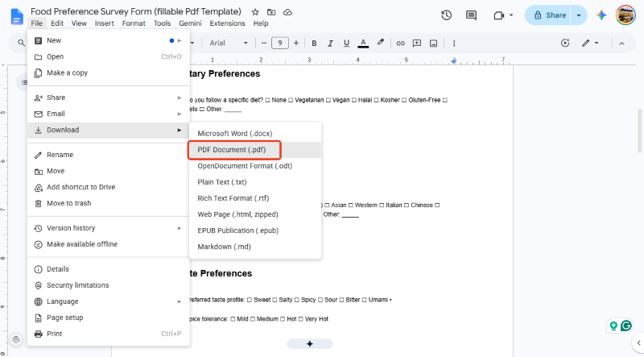The height and width of the screenshot is (357, 644).
Task: Toggle italic formatting
Action: click(330, 43)
